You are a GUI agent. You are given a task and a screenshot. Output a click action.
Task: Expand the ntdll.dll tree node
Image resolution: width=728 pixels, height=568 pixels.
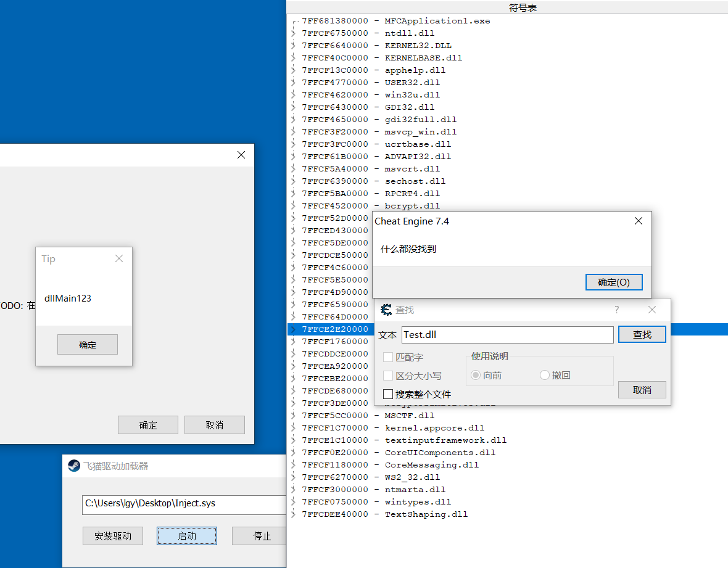pos(293,33)
